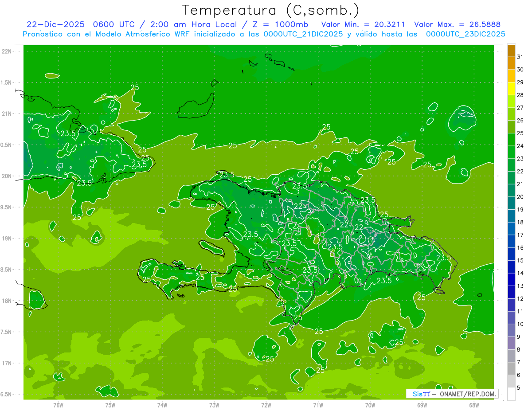Click the "20N" latitude axis label
Screen dimensions: 532x411
tap(7, 176)
